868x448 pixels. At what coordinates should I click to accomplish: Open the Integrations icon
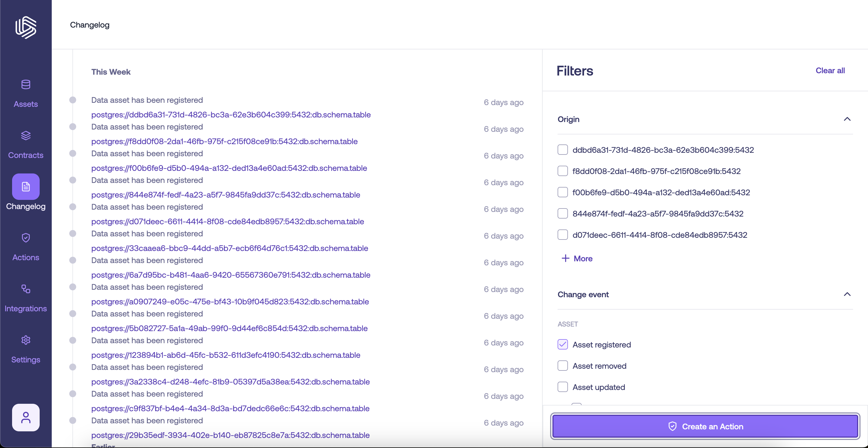pos(26,289)
